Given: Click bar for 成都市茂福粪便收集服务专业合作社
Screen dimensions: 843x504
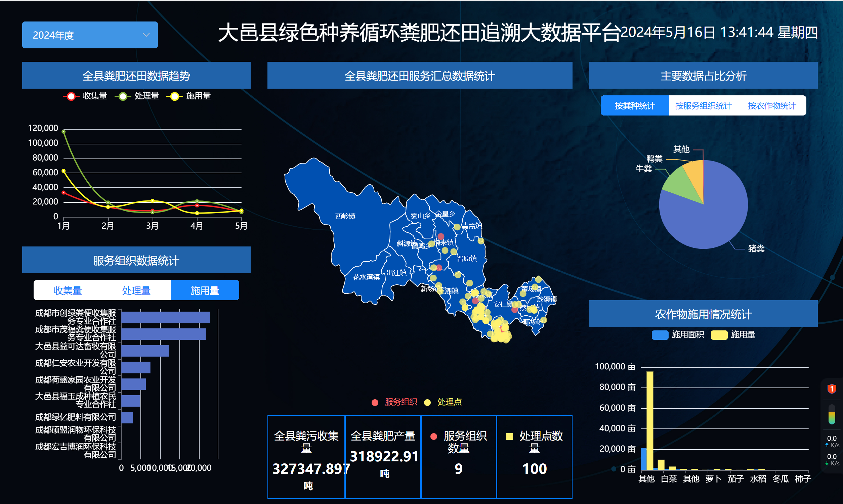Looking at the screenshot, I should coord(163,334).
